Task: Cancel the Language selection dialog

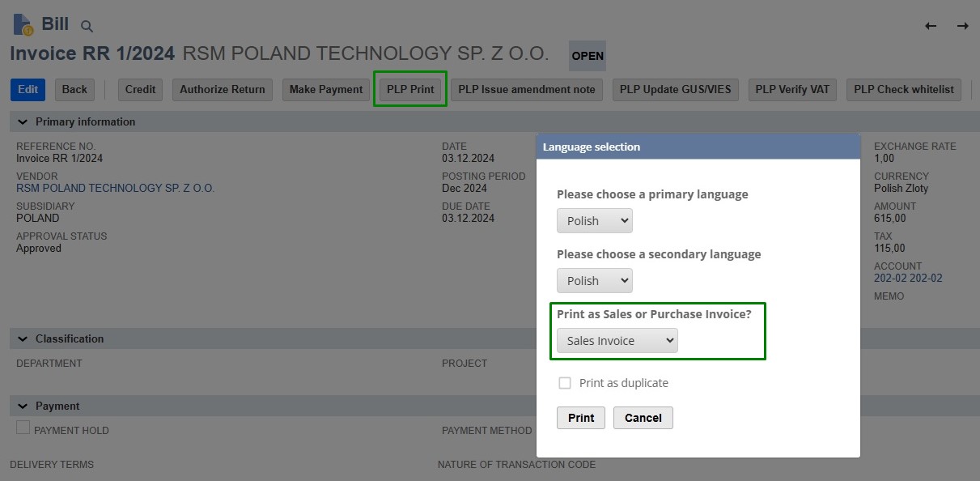Action: click(x=643, y=418)
